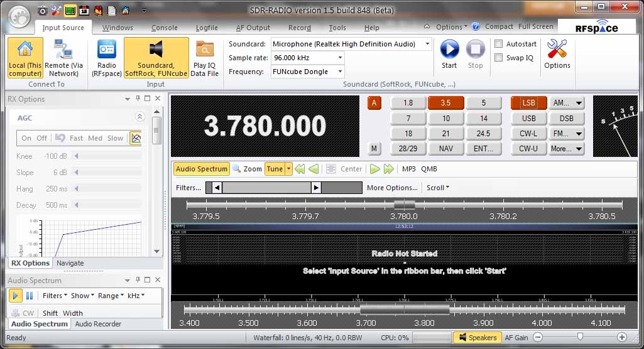Select Radio (RFspace) input icon
644x349 pixels.
point(107,50)
